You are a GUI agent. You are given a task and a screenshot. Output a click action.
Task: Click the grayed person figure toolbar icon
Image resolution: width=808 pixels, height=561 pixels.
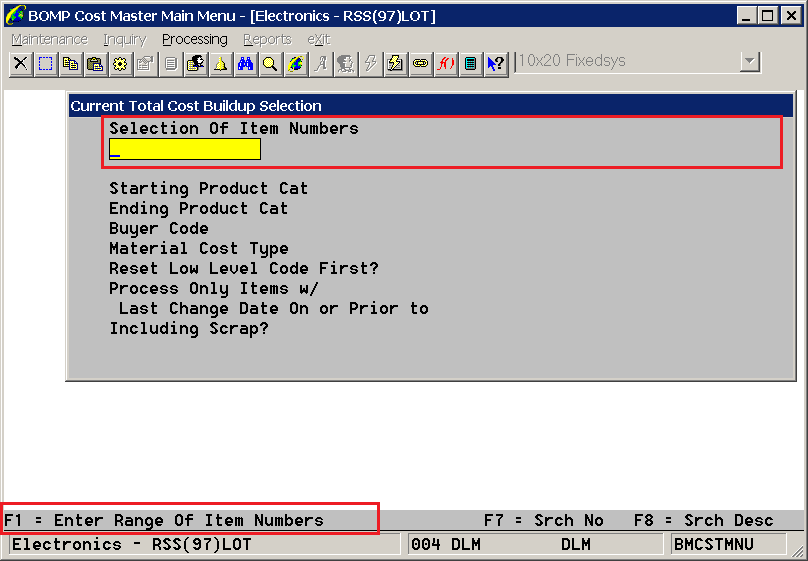[345, 64]
